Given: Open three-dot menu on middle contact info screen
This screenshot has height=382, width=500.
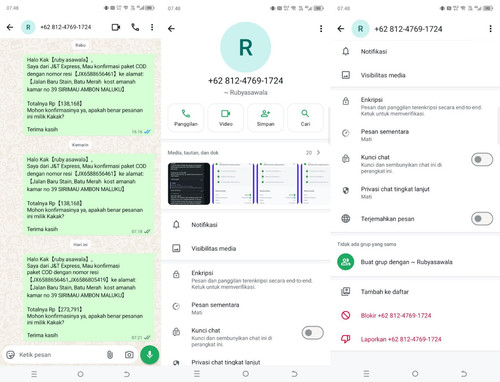Looking at the screenshot, I should coord(321,29).
